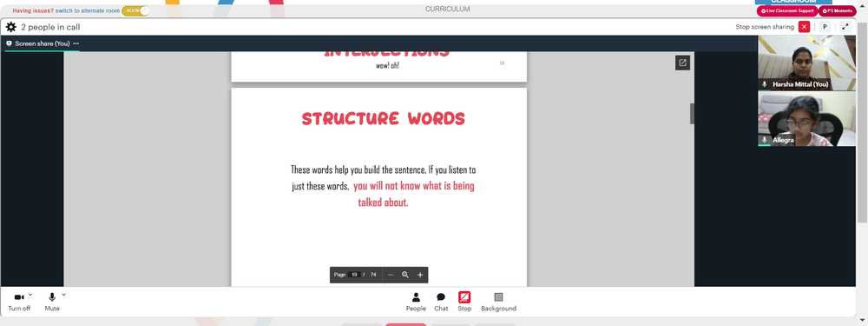Open Screen share three-dots menu

[x=76, y=43]
